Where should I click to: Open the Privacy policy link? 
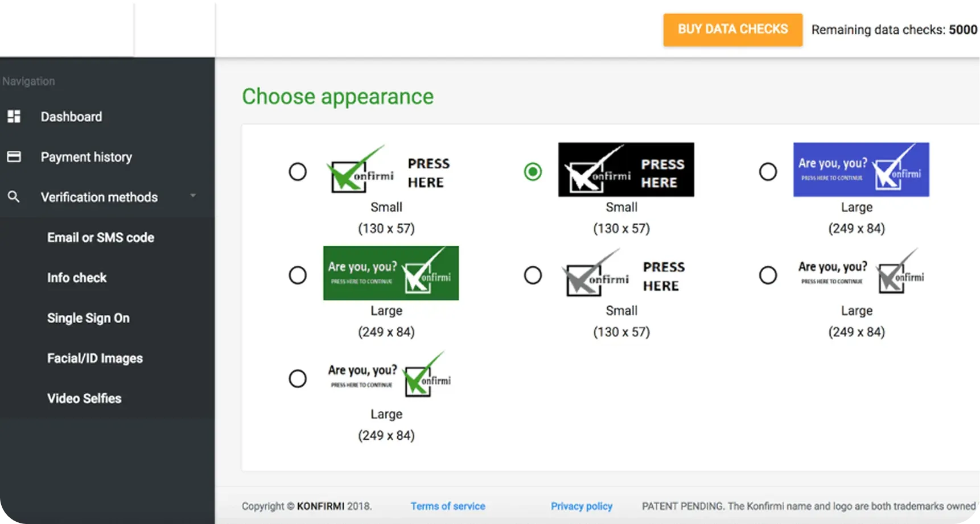pos(581,506)
